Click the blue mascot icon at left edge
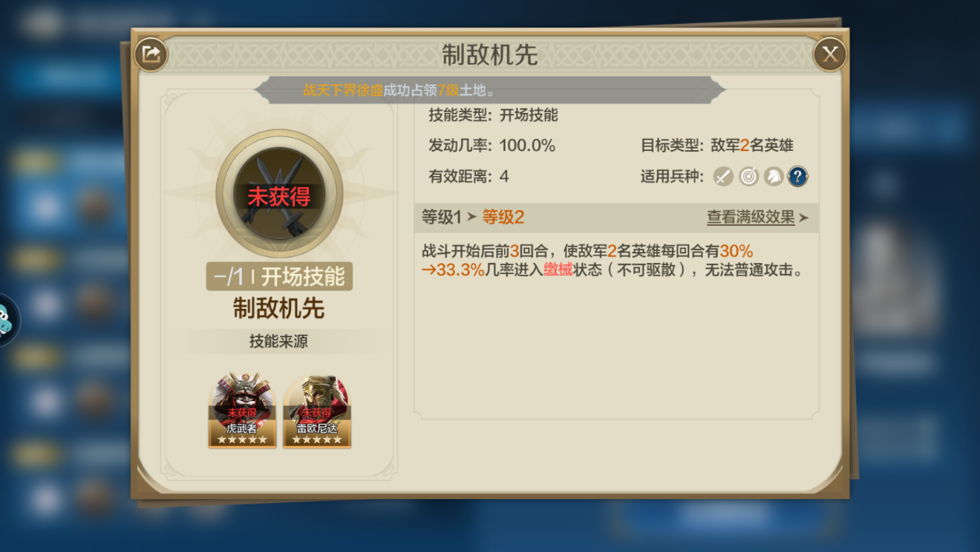 7,321
